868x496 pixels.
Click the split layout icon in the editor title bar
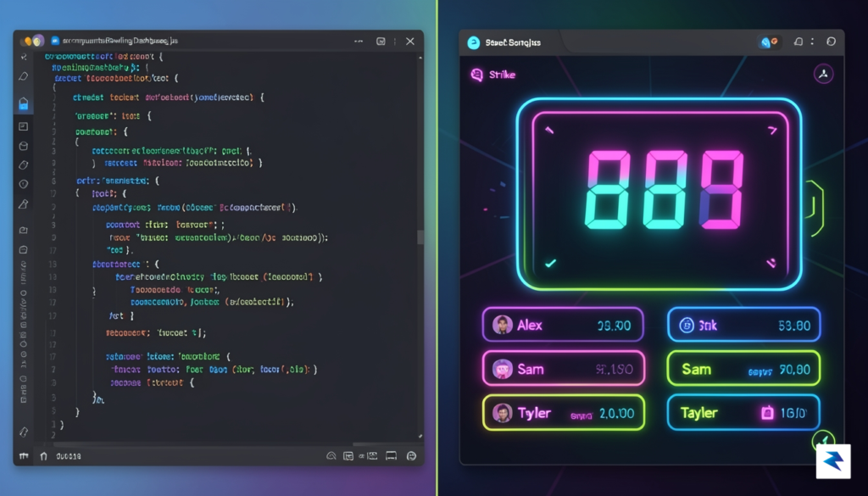click(381, 41)
